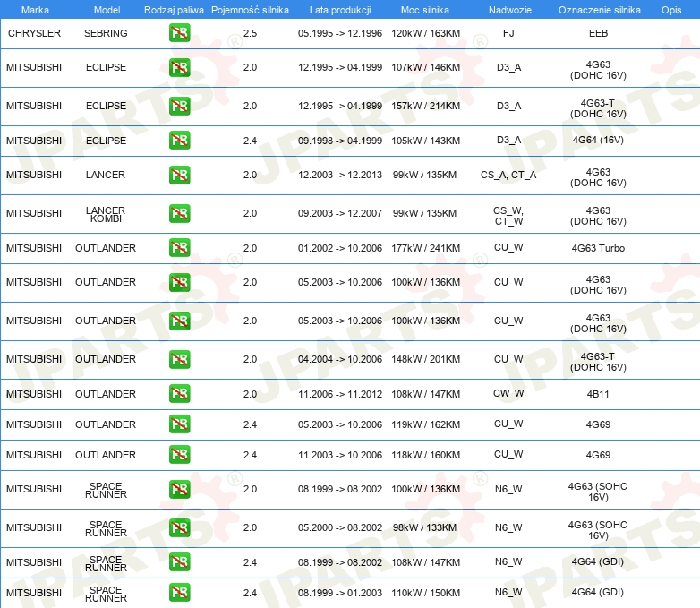
Task: Click petrol icon in Outlander 148kW row
Action: [179, 359]
